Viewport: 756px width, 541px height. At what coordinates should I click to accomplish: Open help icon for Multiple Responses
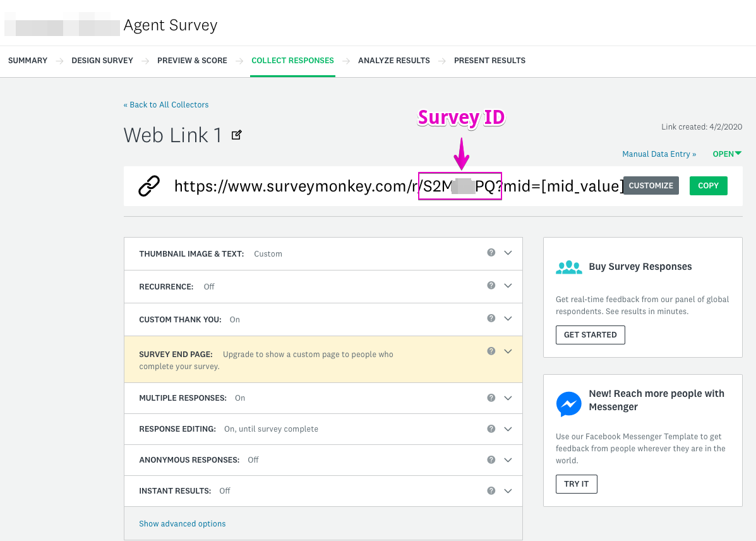click(x=491, y=398)
